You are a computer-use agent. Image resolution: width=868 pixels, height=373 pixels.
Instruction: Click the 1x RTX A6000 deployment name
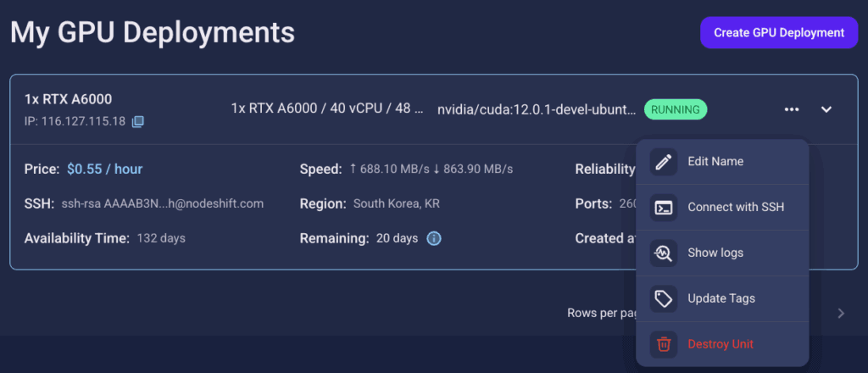(x=68, y=99)
